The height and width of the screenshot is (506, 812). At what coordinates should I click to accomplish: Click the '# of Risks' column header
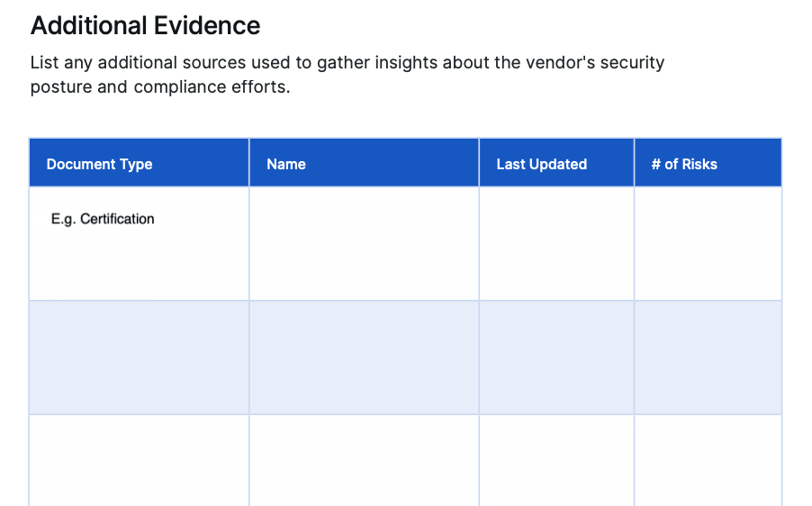[x=708, y=163]
